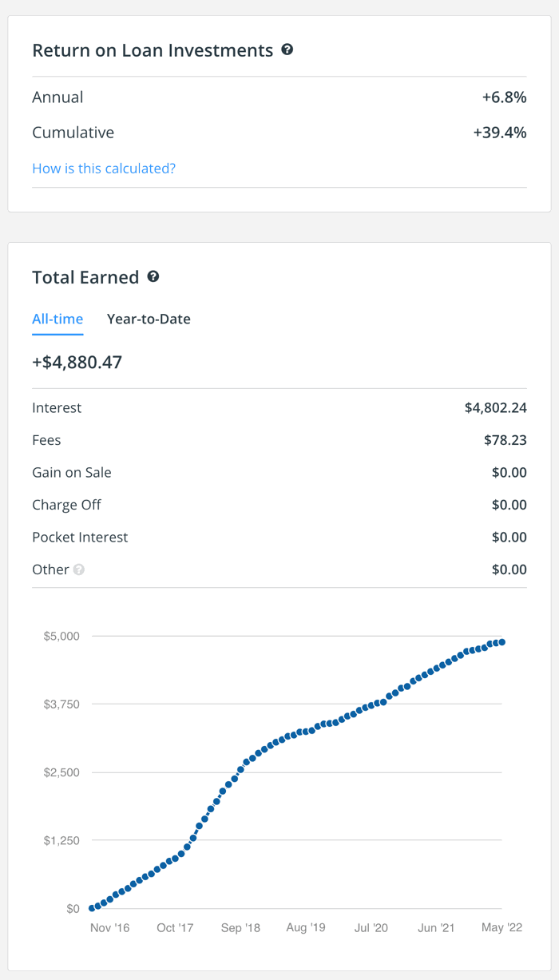The width and height of the screenshot is (559, 980).
Task: Click the Nov '16 x-axis label
Action: (x=109, y=927)
